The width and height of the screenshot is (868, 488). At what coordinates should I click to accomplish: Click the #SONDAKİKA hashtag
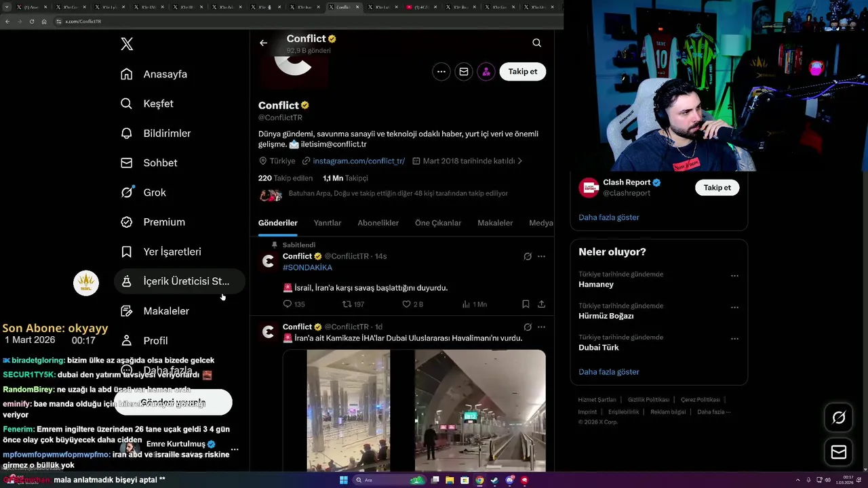[x=307, y=268]
